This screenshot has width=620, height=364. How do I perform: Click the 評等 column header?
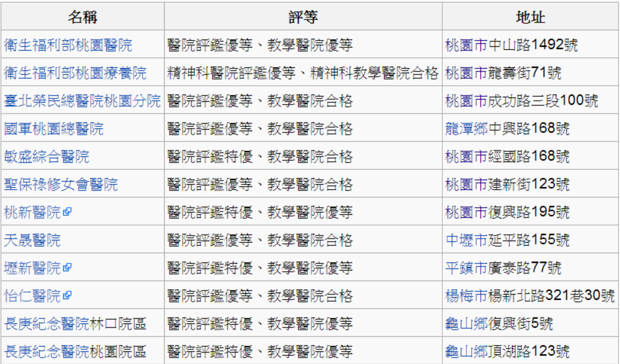(x=303, y=18)
